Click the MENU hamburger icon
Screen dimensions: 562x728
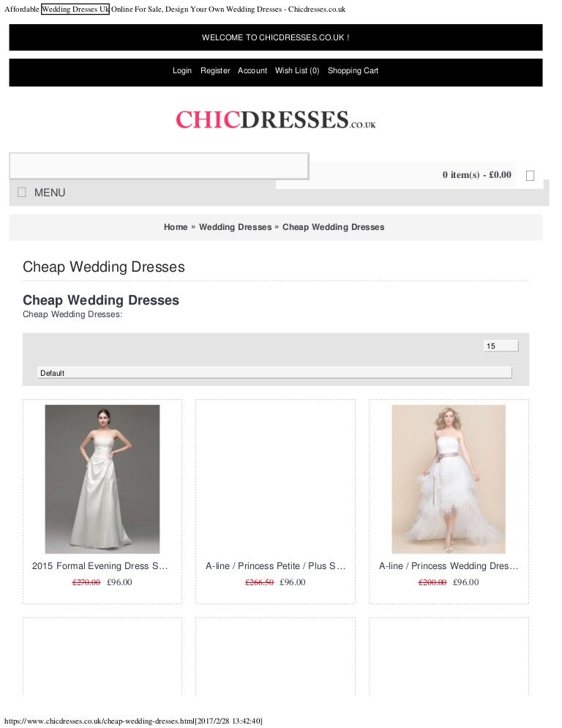[x=22, y=192]
